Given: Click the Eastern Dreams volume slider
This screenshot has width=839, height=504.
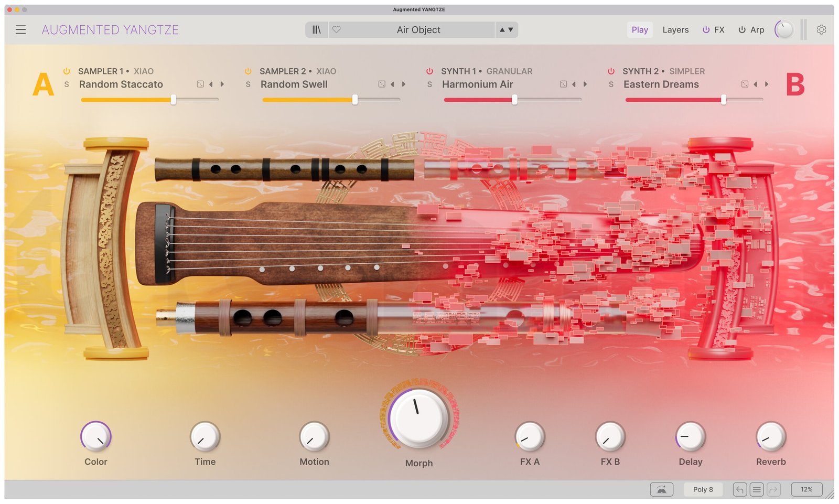Looking at the screenshot, I should pos(724,100).
